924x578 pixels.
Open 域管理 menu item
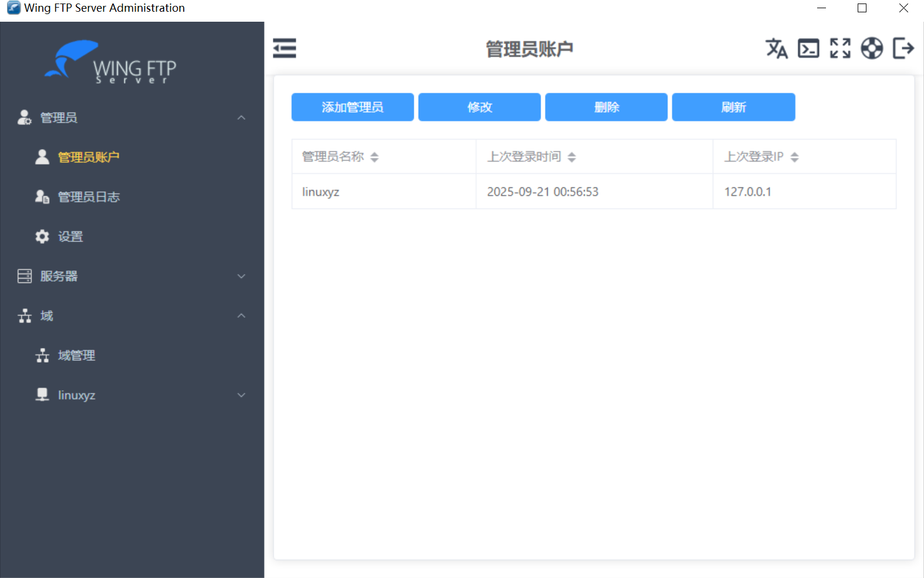tap(76, 356)
